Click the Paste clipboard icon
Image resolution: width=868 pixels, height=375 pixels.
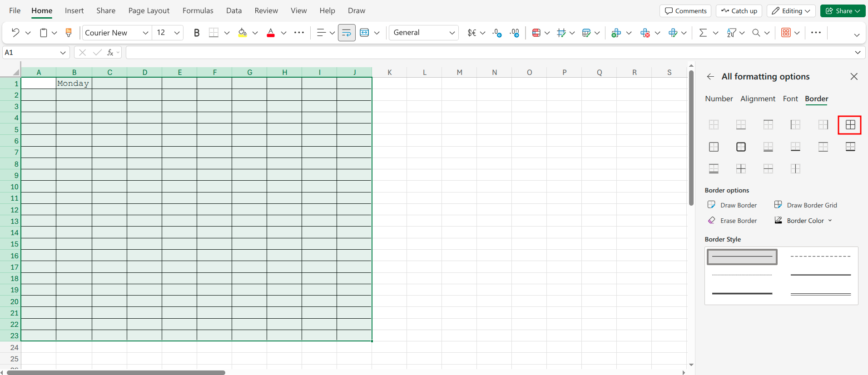click(x=44, y=33)
